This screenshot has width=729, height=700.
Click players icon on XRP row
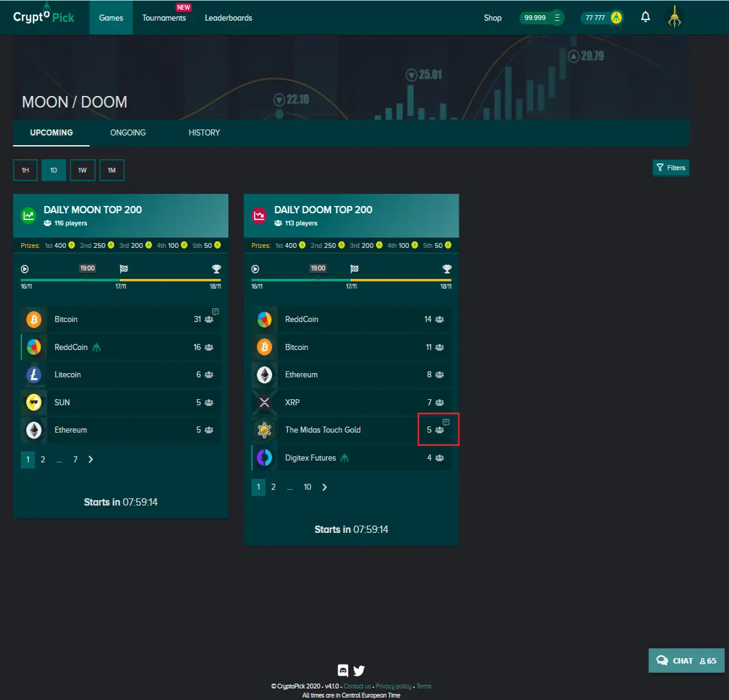pyautogui.click(x=439, y=402)
